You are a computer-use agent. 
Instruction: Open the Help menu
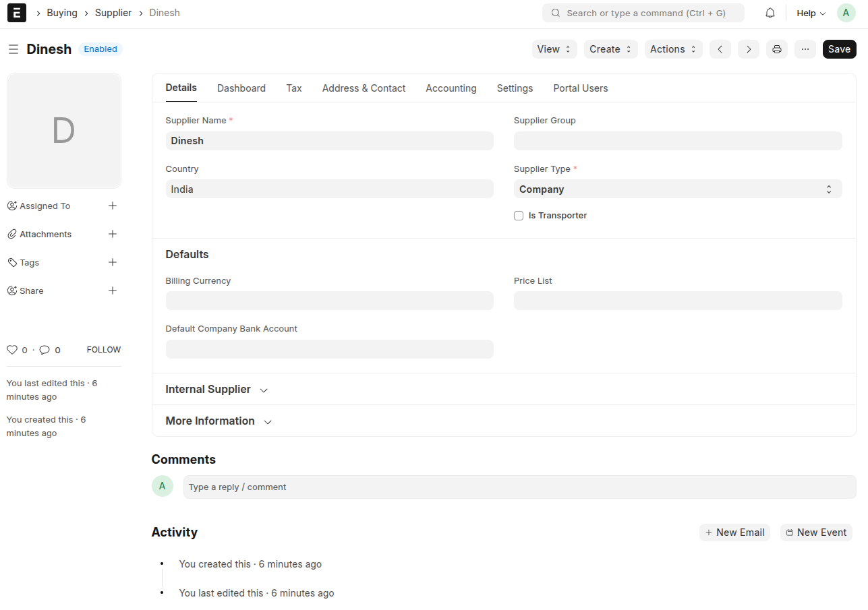pos(811,13)
